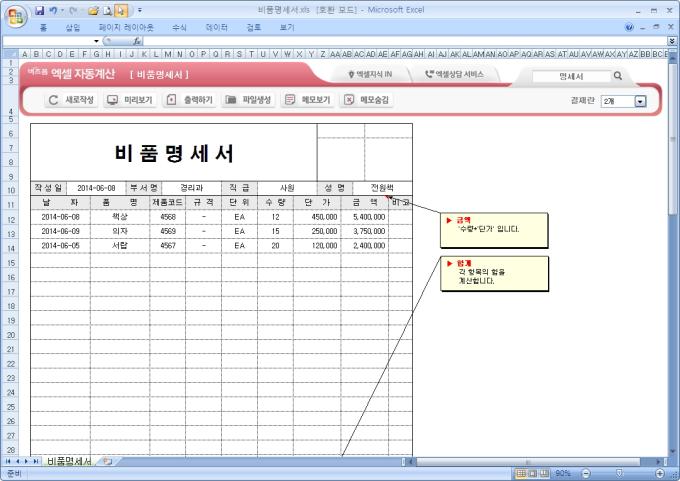680x481 pixels.
Task: Select row header 15
Action: [x=11, y=263]
